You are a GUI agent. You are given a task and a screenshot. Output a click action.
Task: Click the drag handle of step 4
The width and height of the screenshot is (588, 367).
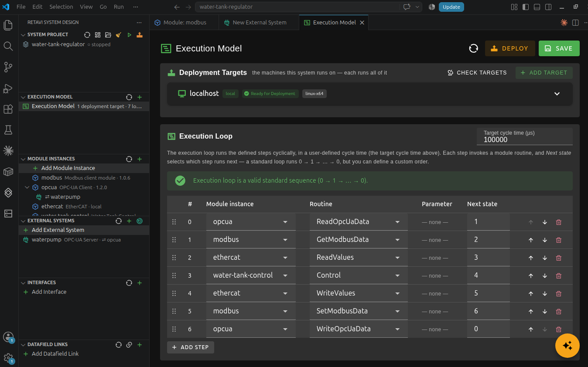point(174,293)
